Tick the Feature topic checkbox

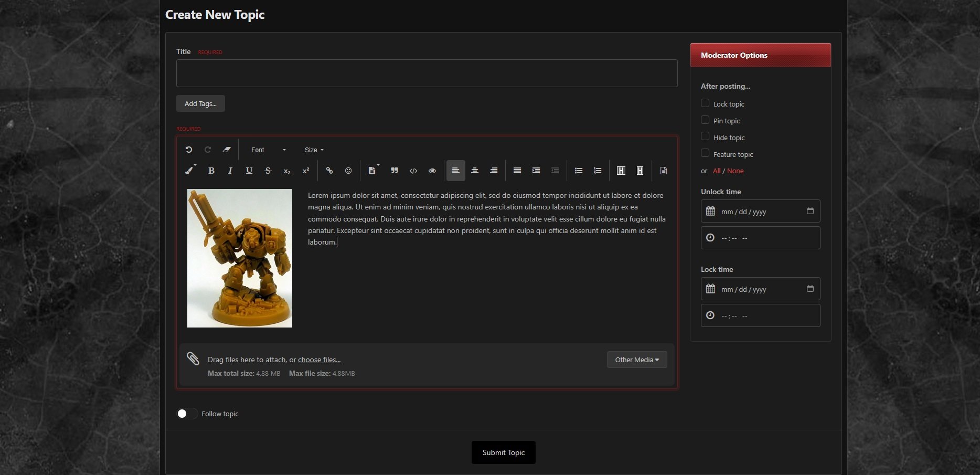point(705,153)
